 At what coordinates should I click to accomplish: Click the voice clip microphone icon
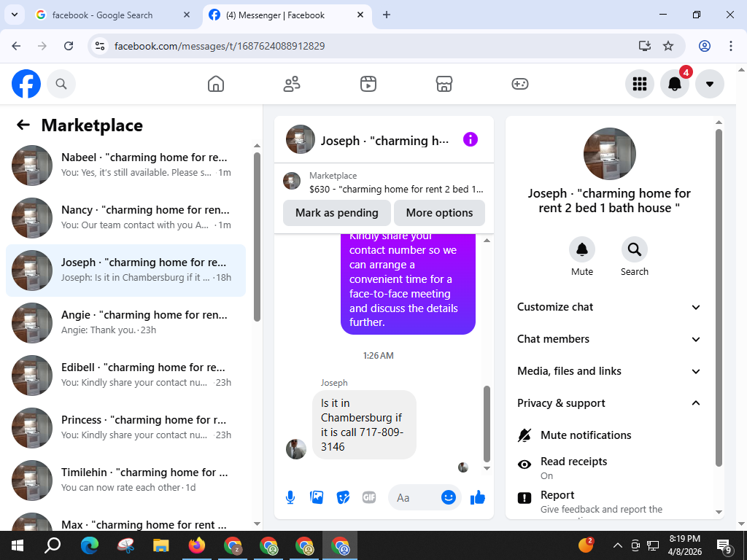(x=290, y=497)
